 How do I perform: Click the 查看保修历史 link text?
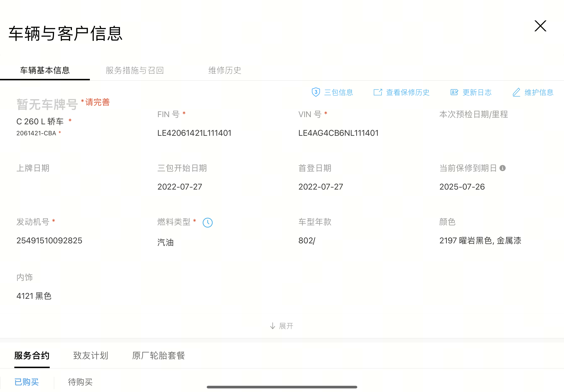click(x=408, y=92)
